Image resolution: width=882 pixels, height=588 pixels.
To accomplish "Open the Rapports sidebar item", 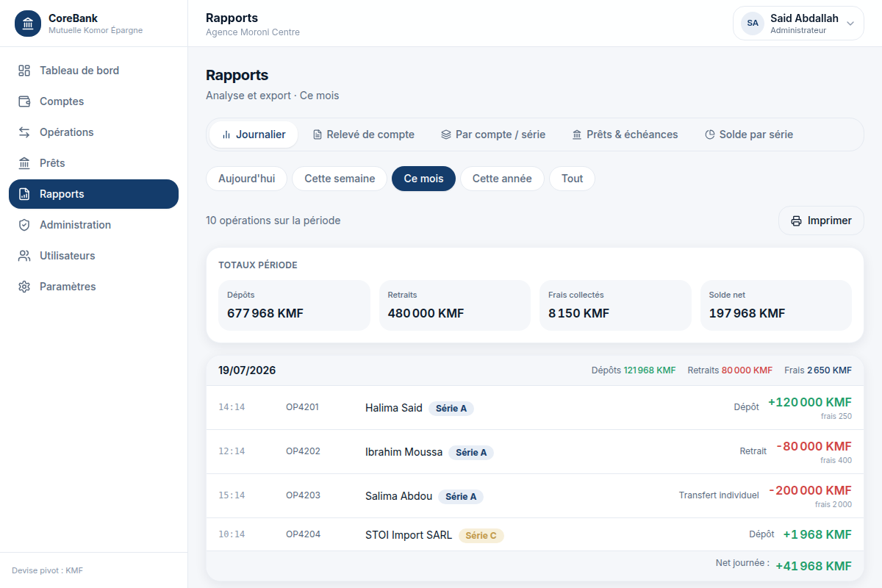I will [x=93, y=194].
